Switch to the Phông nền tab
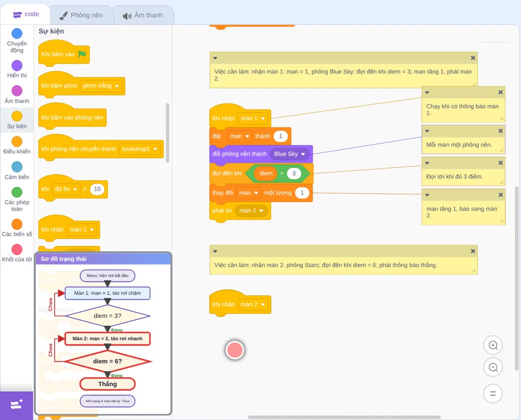The height and width of the screenshot is (420, 521). tap(81, 15)
